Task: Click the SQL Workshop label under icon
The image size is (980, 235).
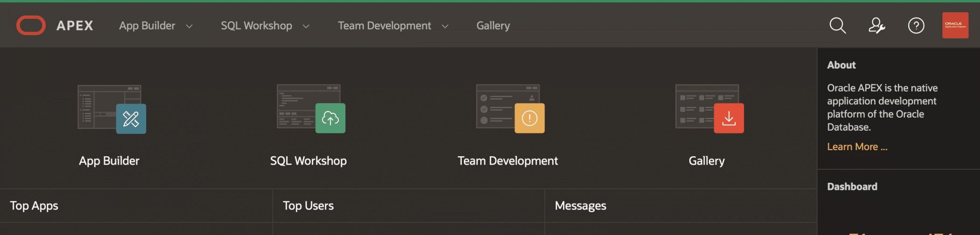Action: tap(308, 161)
